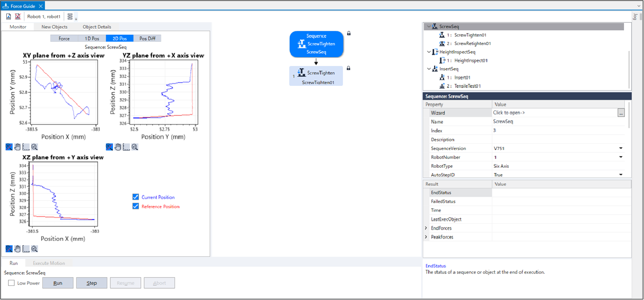The width and height of the screenshot is (644, 300).
Task: Open Wizard with the ellipsis button
Action: click(x=621, y=113)
